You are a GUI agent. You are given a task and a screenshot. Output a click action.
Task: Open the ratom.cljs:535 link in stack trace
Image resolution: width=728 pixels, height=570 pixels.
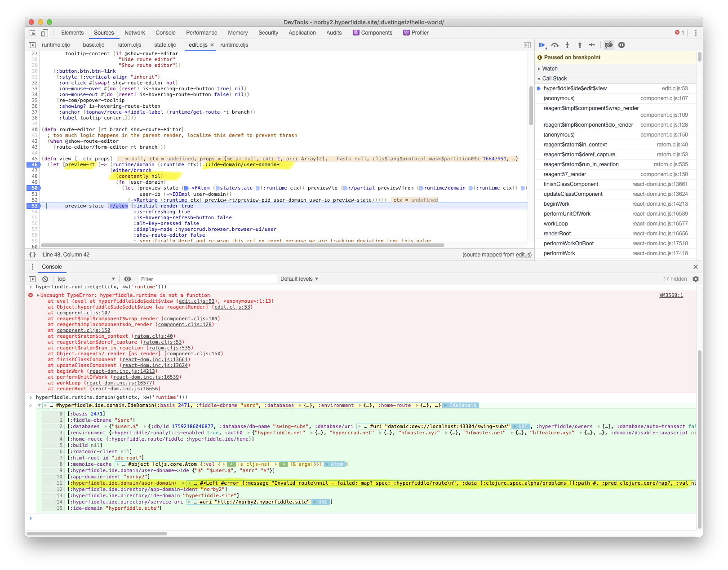click(169, 348)
